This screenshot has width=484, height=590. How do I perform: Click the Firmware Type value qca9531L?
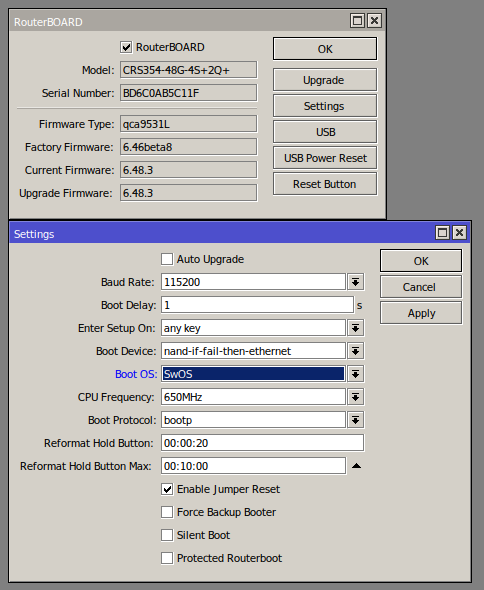(189, 124)
